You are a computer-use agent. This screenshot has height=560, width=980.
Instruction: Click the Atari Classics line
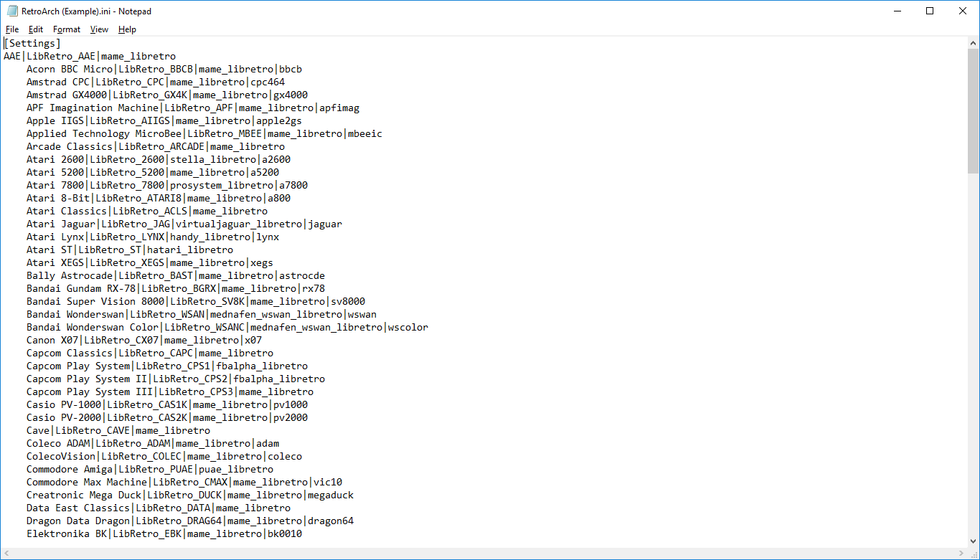[147, 211]
